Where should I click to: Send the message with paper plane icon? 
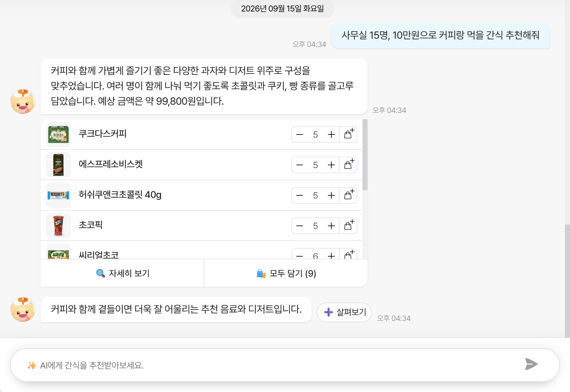tap(531, 364)
